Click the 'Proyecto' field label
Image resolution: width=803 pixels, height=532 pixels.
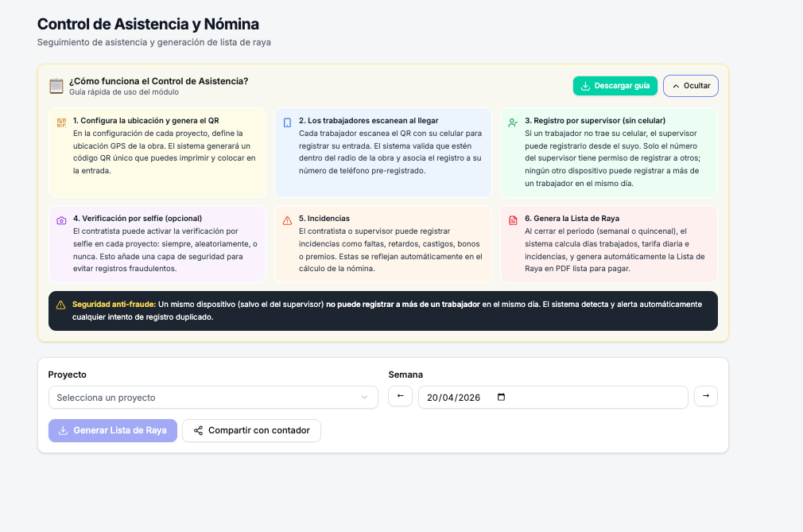tap(67, 375)
